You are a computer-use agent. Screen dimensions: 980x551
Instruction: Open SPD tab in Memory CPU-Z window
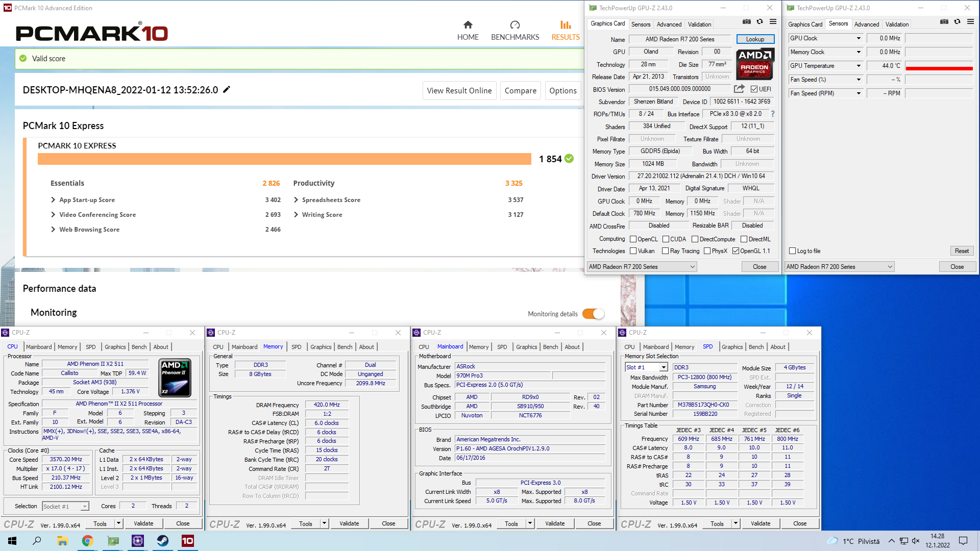coord(297,347)
